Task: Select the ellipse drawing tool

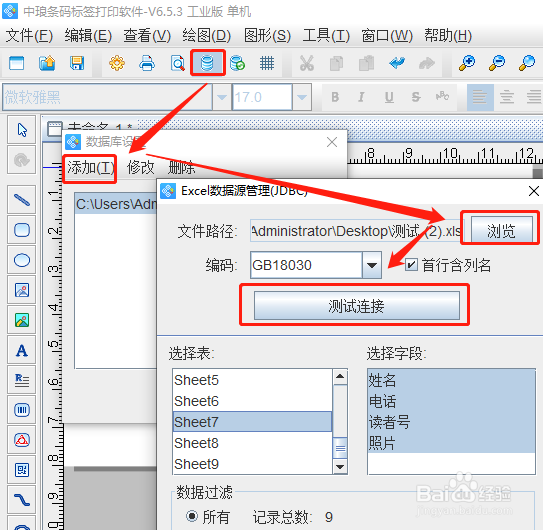Action: (x=22, y=260)
